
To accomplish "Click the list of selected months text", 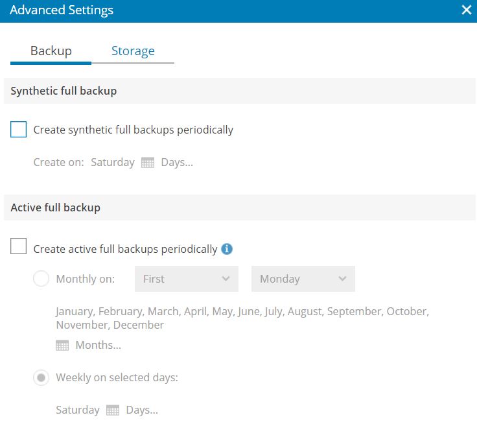I will point(242,318).
